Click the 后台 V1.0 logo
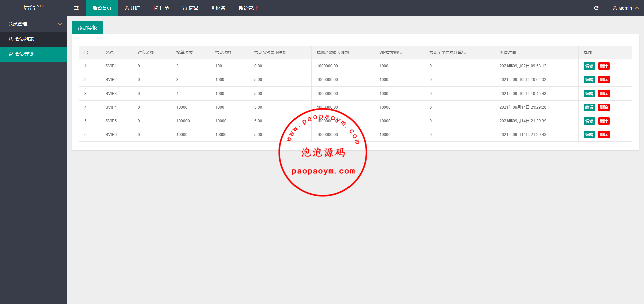 pos(33,8)
